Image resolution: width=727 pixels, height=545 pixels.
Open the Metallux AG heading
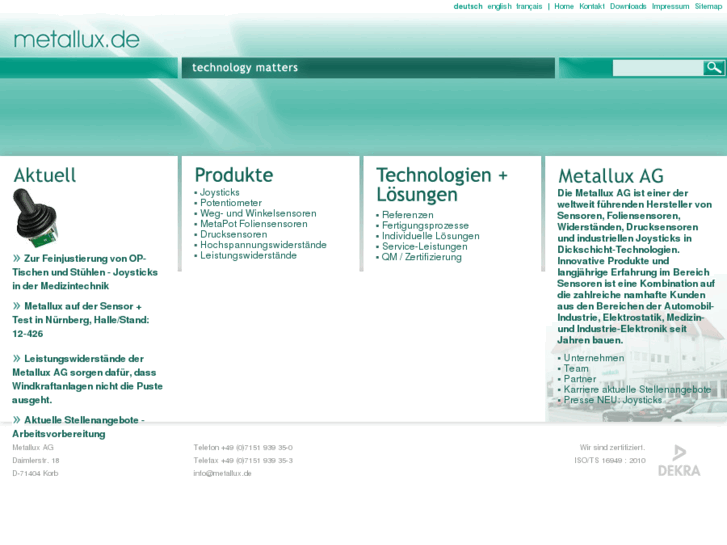pos(611,176)
